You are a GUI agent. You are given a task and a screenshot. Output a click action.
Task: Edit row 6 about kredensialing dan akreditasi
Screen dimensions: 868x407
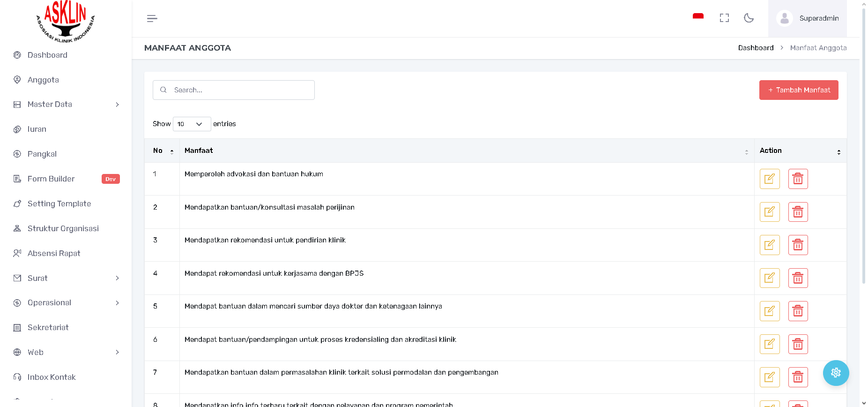pyautogui.click(x=769, y=344)
